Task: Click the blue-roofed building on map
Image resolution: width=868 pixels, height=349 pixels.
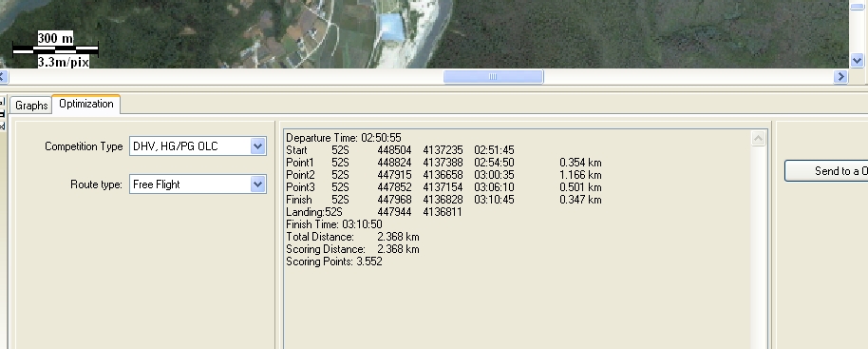Action: [x=392, y=28]
